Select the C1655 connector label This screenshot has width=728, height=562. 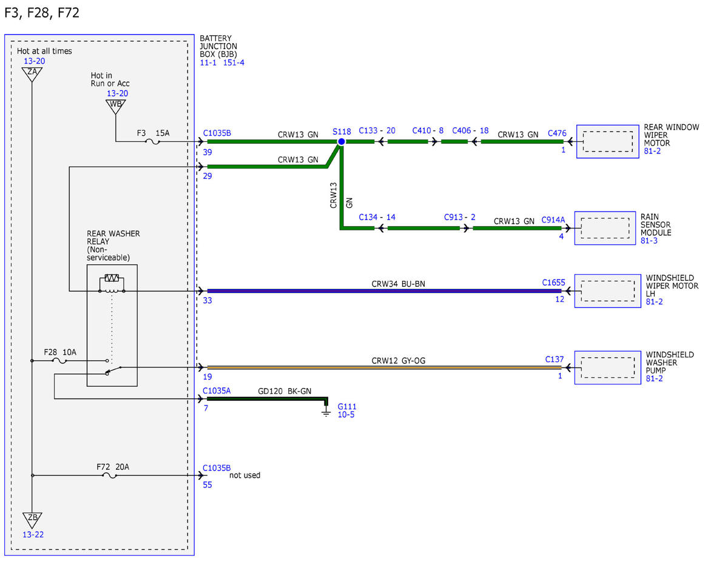553,283
